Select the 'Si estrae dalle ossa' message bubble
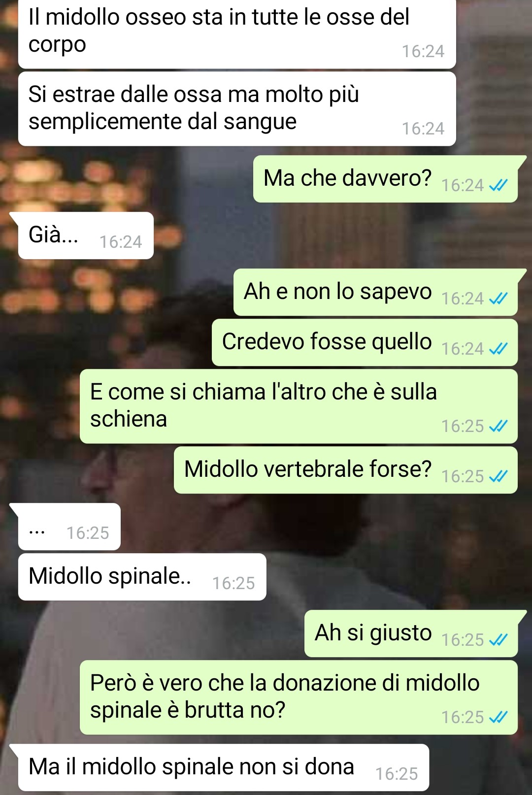The width and height of the screenshot is (532, 795). point(237,109)
